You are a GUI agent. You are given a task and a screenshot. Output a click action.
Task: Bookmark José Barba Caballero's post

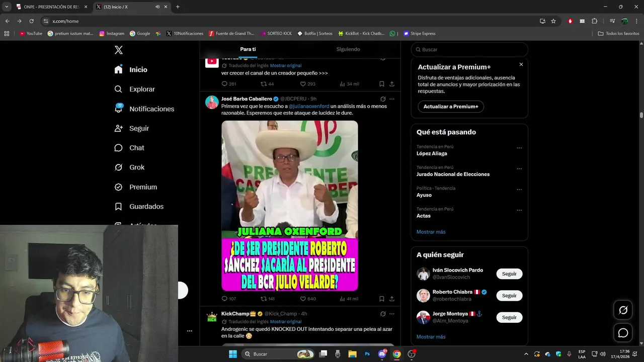pyautogui.click(x=382, y=299)
